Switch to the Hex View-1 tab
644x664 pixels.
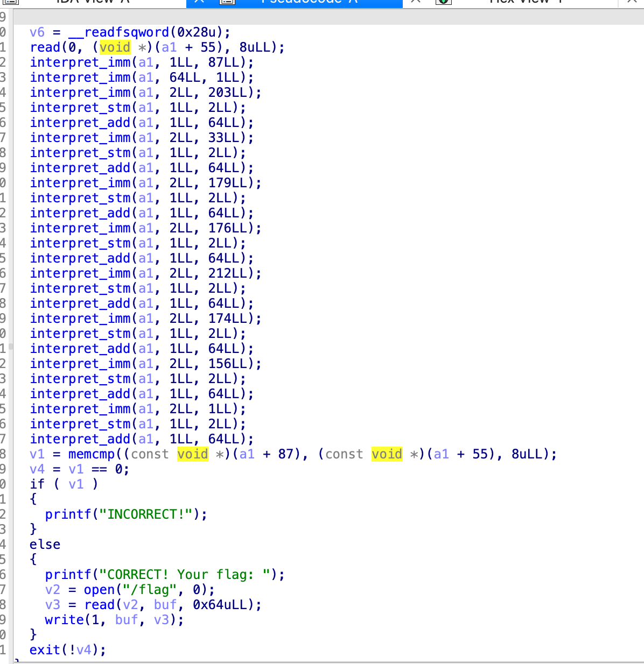click(x=525, y=2)
